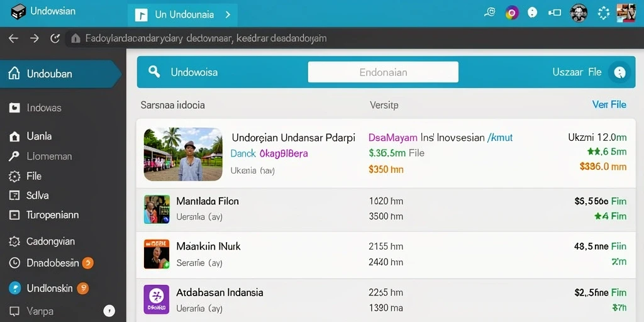Screen dimensions: 644x322
Task: Click the $5,56óo Fim value
Action: [x=601, y=201]
